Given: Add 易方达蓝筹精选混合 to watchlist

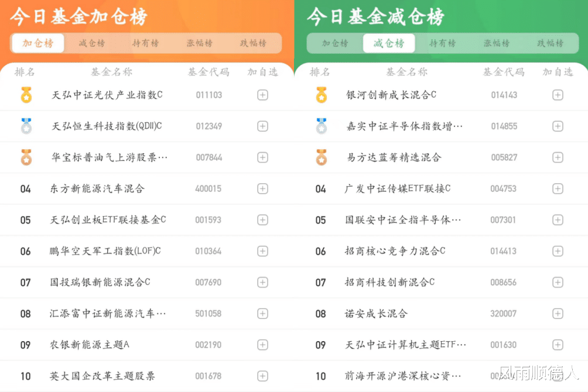Looking at the screenshot, I should coord(558,157).
